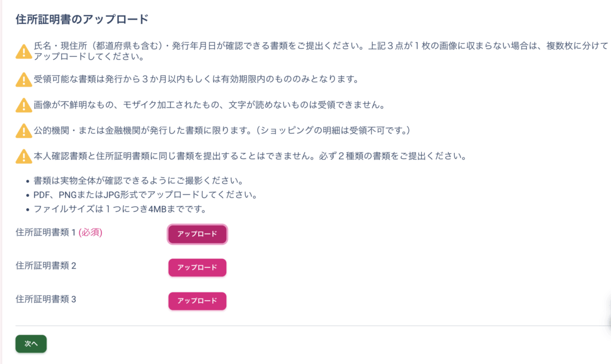Image resolution: width=611 pixels, height=364 pixels.
Task: Click warning icon beside 受領可能な書類 notice
Action: [23, 79]
